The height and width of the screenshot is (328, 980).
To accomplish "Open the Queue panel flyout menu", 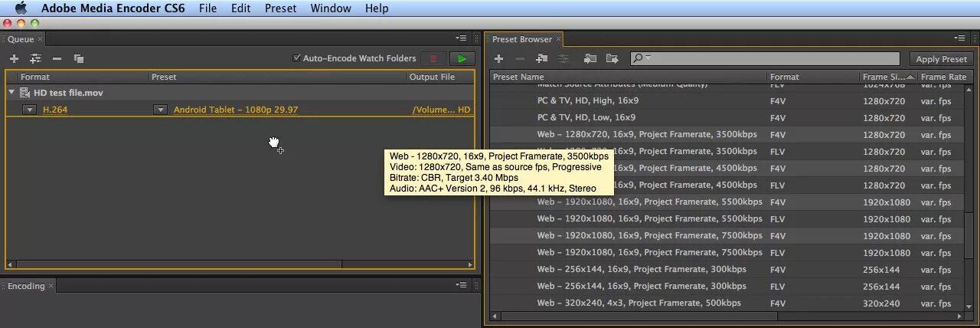I will point(461,38).
